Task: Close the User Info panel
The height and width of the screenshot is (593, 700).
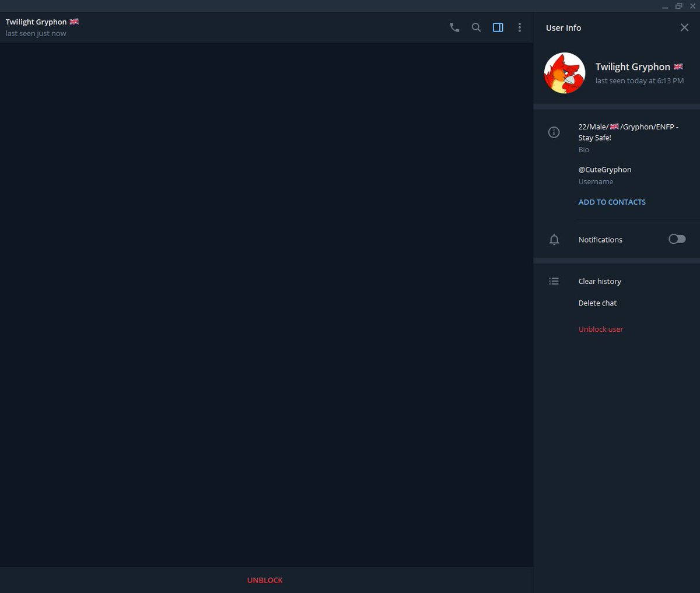Action: 684,27
